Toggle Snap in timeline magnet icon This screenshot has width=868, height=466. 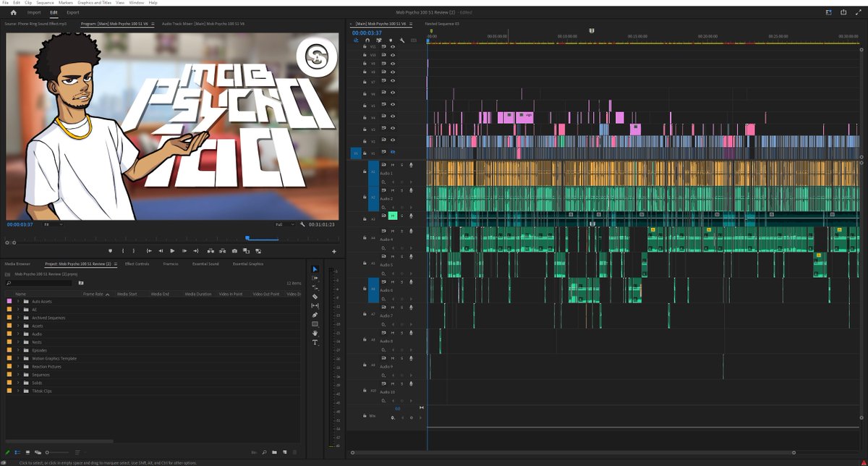pos(367,41)
